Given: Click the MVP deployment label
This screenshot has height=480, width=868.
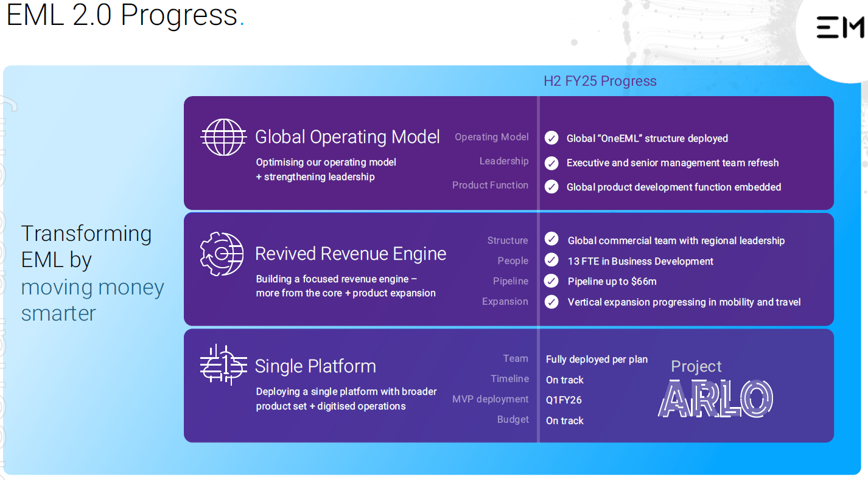Looking at the screenshot, I should click(x=490, y=399).
